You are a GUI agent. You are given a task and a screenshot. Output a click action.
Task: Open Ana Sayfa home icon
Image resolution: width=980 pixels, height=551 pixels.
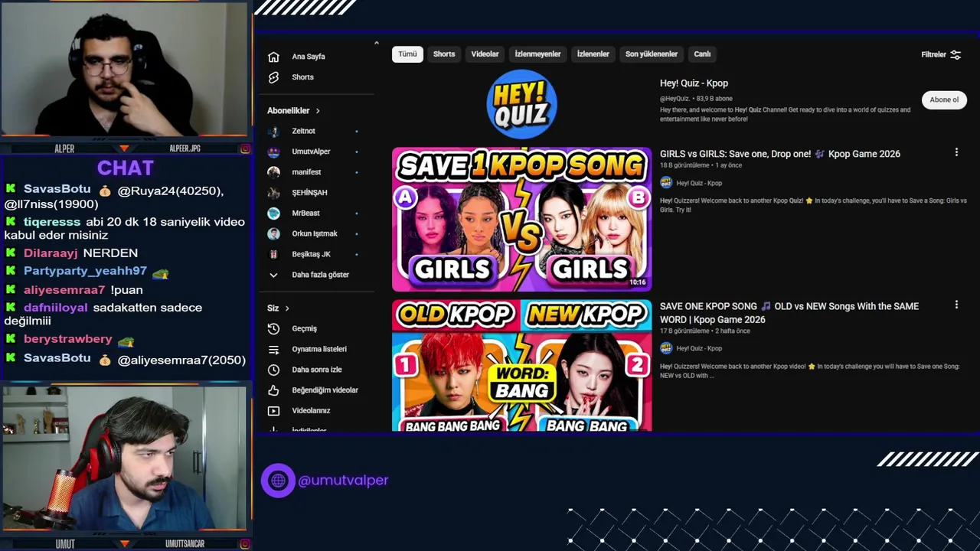pyautogui.click(x=273, y=57)
